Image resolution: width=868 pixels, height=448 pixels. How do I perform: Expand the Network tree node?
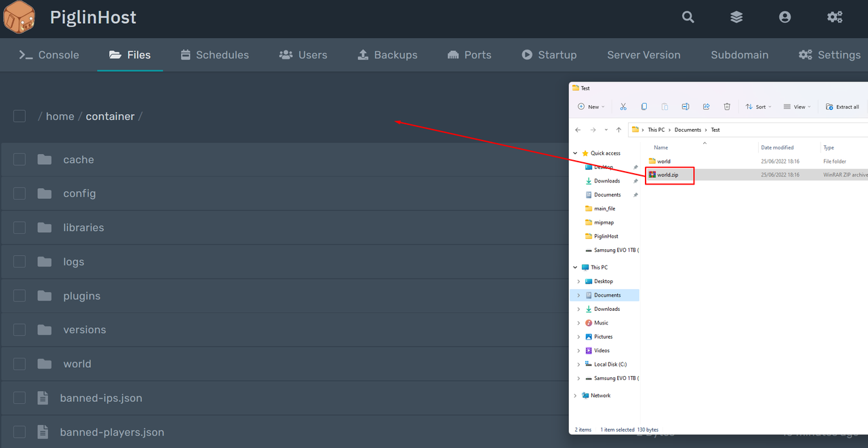pos(575,396)
